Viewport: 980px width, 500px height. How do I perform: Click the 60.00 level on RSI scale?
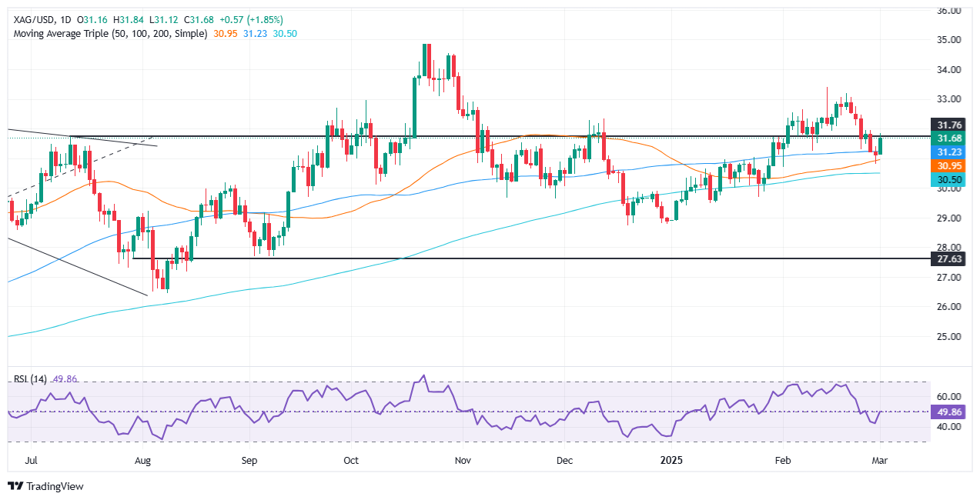(x=954, y=397)
